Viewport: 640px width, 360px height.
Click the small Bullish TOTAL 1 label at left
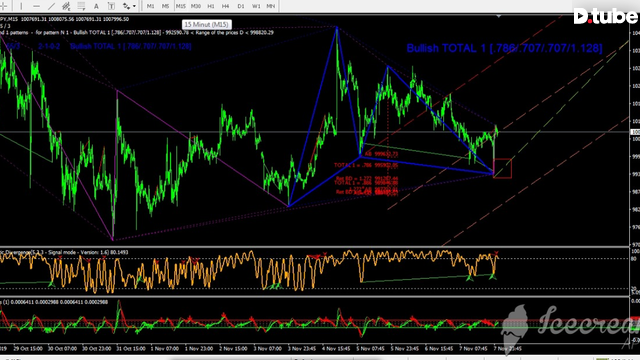(131, 46)
